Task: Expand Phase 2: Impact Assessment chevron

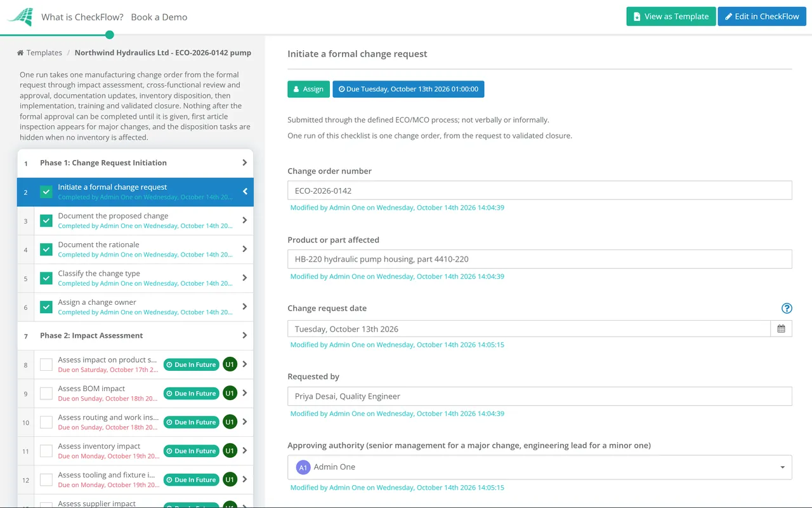Action: coord(245,335)
